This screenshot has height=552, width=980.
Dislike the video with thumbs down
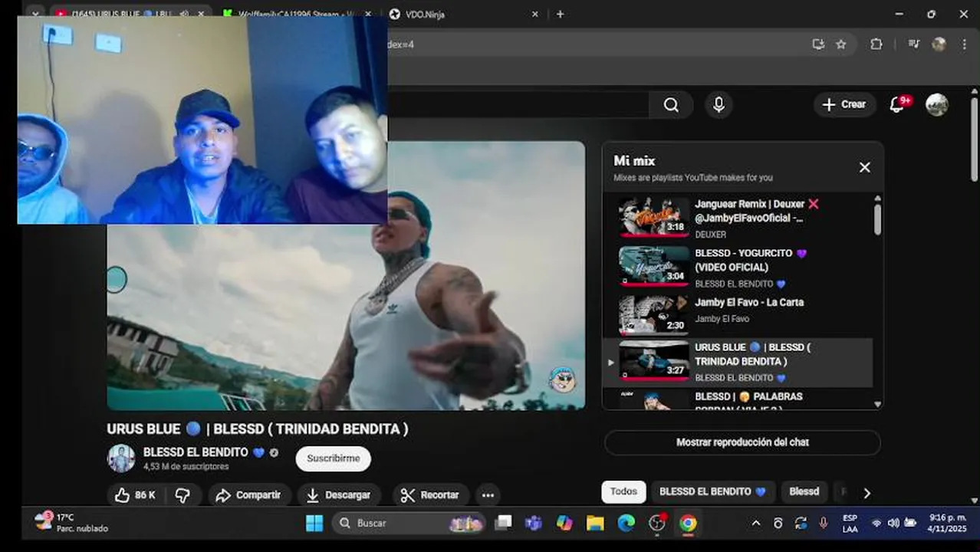(183, 495)
